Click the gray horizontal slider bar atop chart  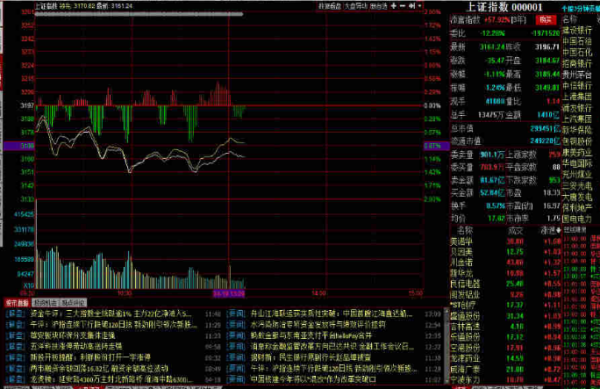tap(139, 14)
